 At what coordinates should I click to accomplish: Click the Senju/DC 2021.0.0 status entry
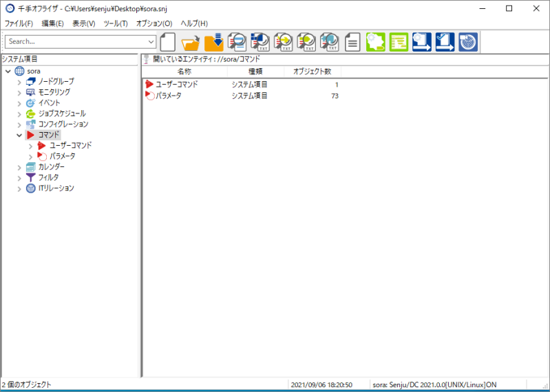pos(434,384)
